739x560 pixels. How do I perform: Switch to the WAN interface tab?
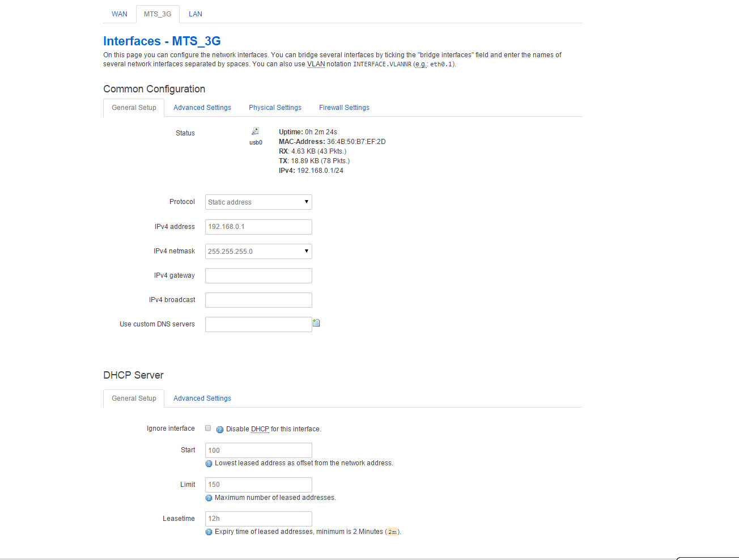(120, 14)
